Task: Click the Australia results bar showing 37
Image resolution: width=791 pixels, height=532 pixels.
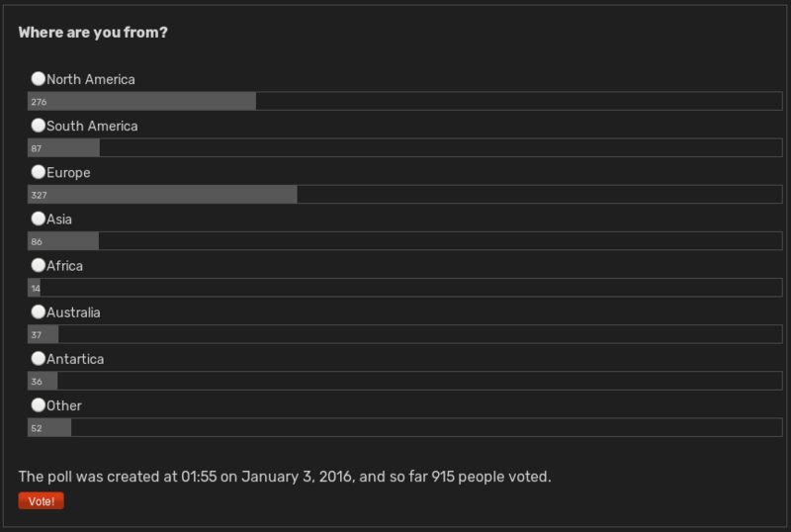Action: click(x=405, y=334)
